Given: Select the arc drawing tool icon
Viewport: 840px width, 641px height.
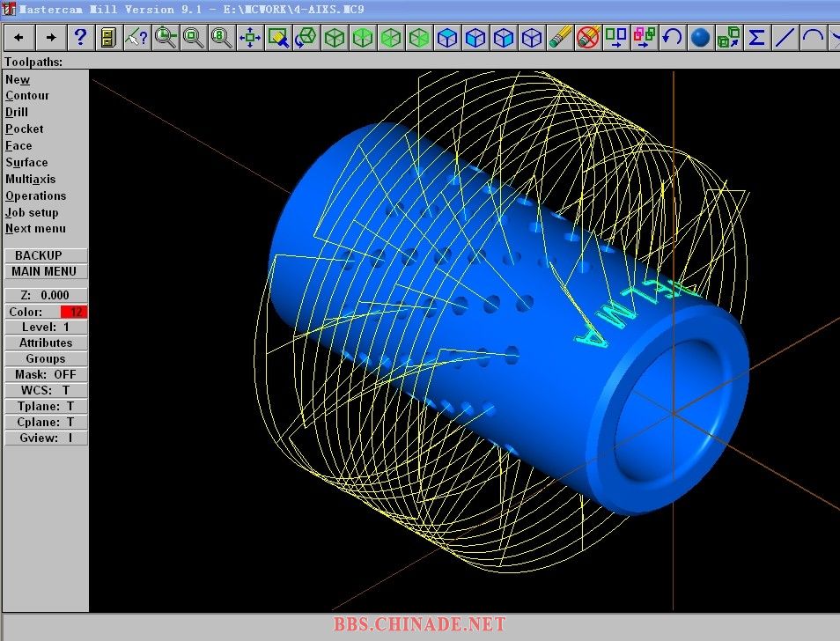Looking at the screenshot, I should pyautogui.click(x=813, y=37).
